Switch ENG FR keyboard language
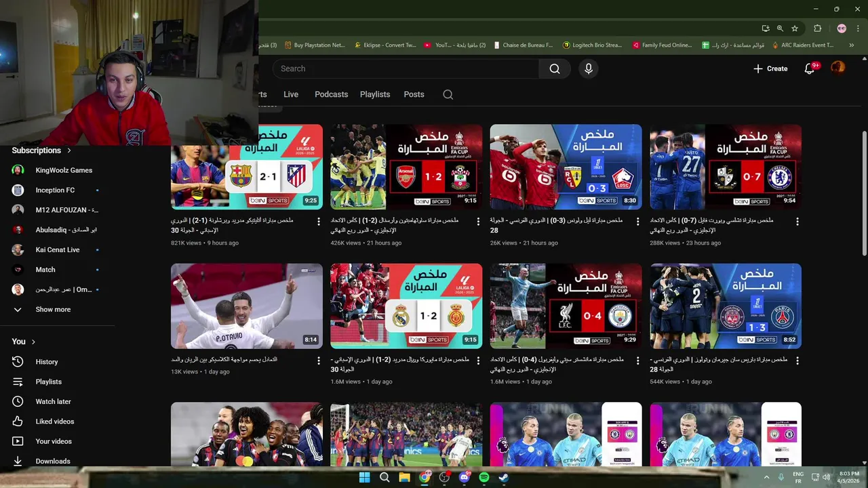Viewport: 868px width, 488px height. [x=798, y=477]
